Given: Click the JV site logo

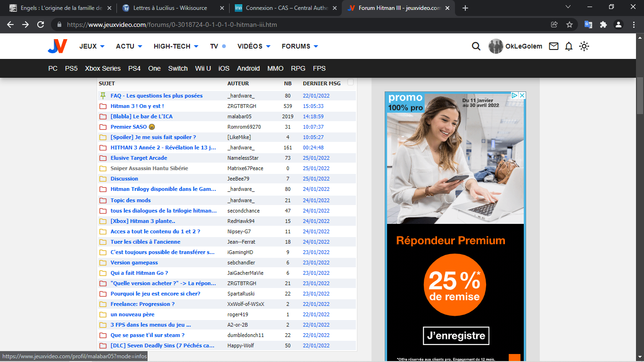Looking at the screenshot, I should point(58,46).
